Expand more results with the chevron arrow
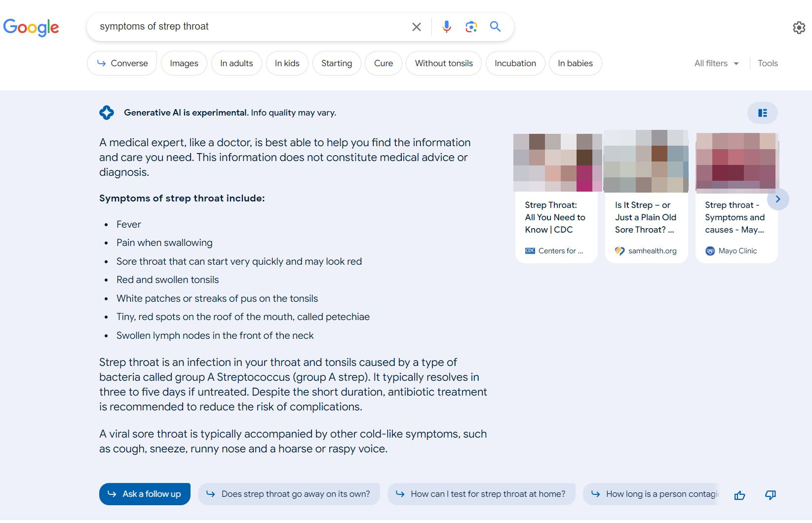The width and height of the screenshot is (812, 523). point(778,199)
